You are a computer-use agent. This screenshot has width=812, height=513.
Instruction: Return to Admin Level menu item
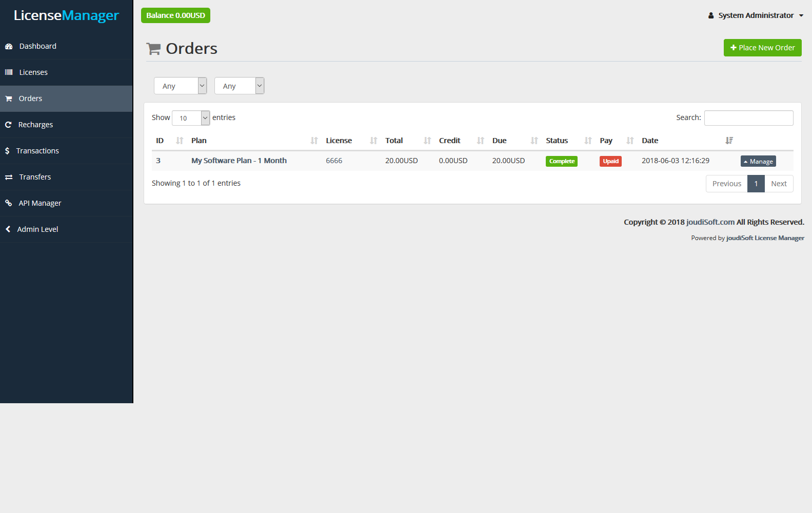tap(66, 229)
